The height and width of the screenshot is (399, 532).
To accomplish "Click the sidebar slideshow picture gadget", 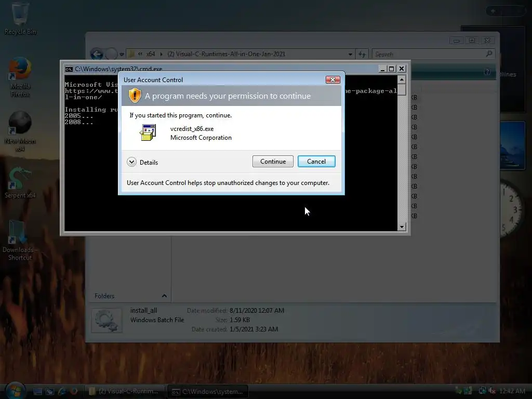I will coord(512,145).
